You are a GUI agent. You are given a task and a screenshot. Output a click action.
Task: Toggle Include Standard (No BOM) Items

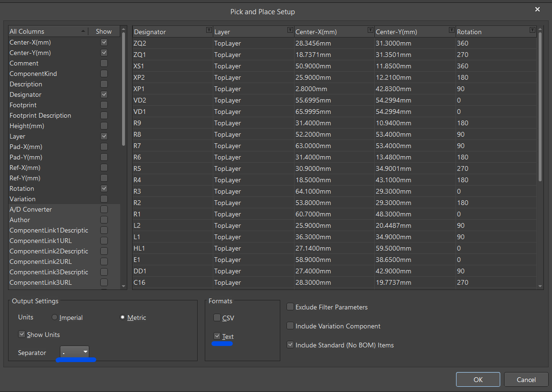pyautogui.click(x=290, y=345)
